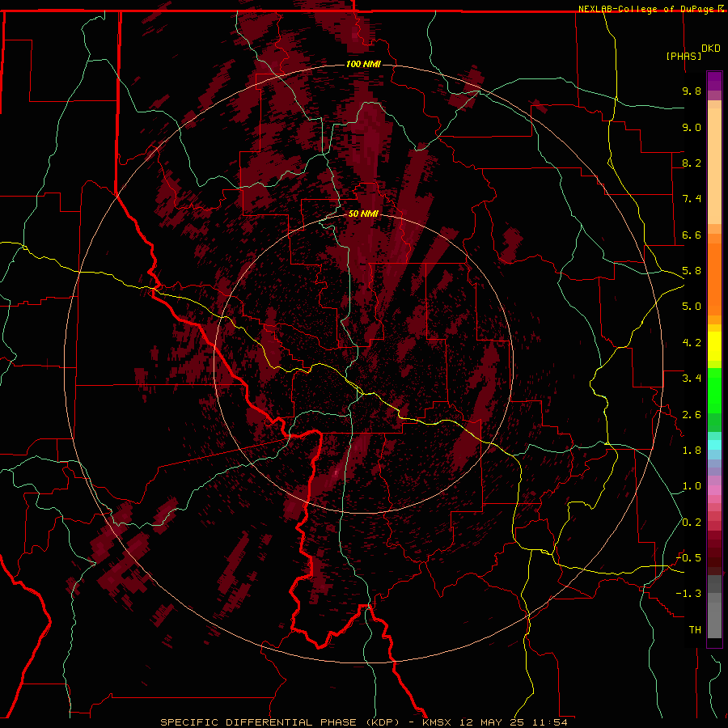The height and width of the screenshot is (728, 728).
Task: Click the 2.6 legend value
Action: point(692,415)
